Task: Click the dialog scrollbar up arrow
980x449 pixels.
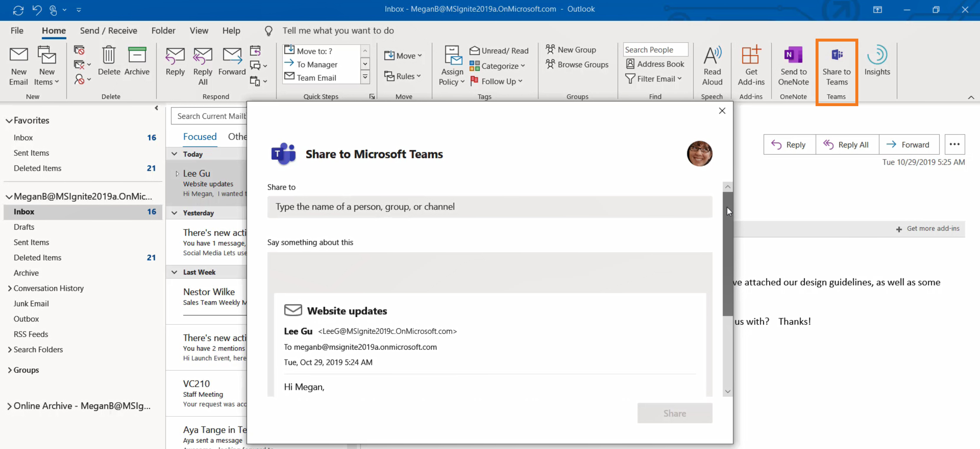Action: (727, 186)
